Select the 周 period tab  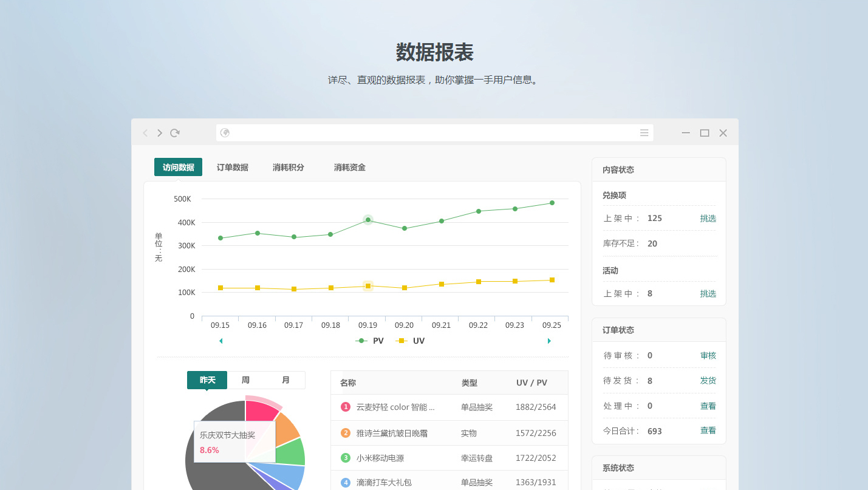pyautogui.click(x=245, y=380)
